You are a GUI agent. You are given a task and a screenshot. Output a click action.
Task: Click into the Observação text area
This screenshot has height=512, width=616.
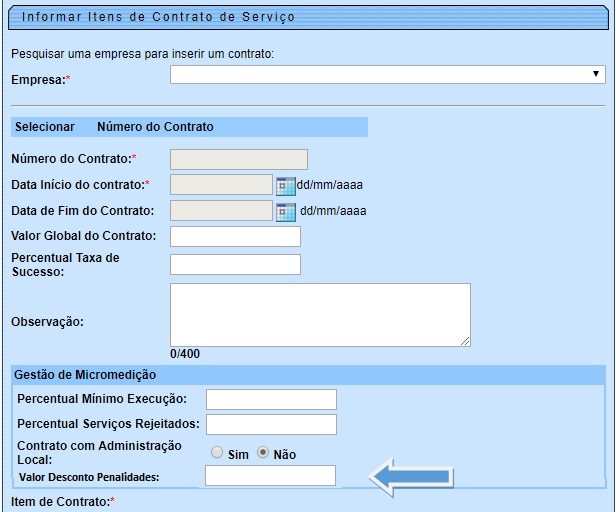(319, 314)
